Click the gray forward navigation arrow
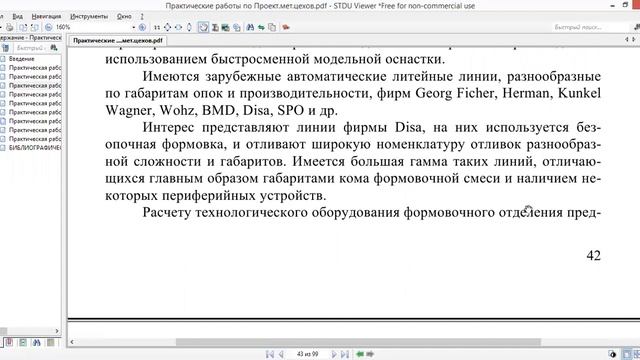Viewport: 640px width, 360px height. pyautogui.click(x=370, y=354)
